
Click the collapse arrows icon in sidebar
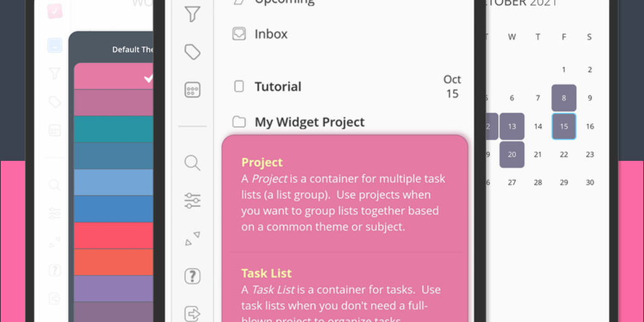(x=192, y=239)
